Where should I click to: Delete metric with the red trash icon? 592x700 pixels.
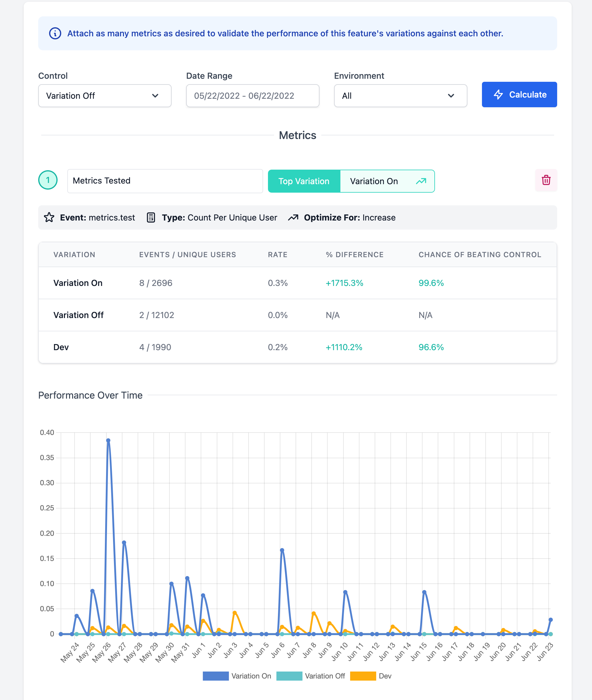(546, 180)
